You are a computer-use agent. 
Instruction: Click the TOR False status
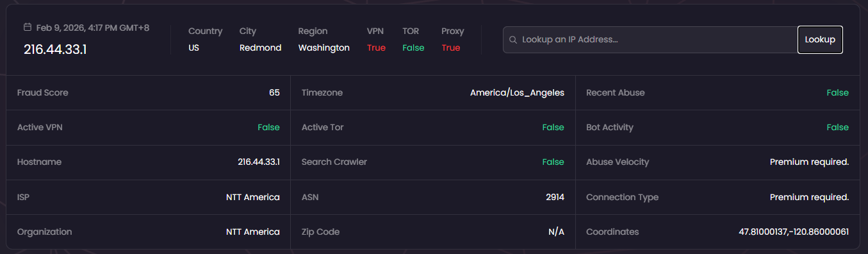[x=413, y=47]
